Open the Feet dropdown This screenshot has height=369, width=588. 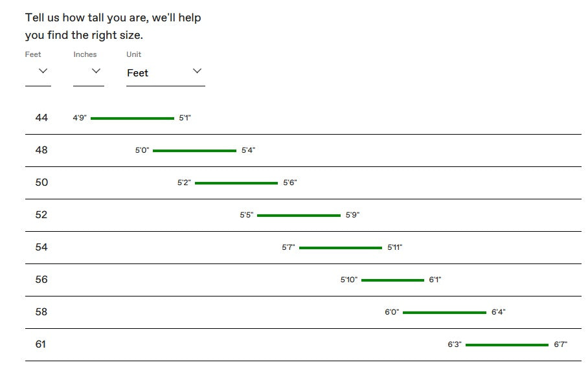coord(38,72)
